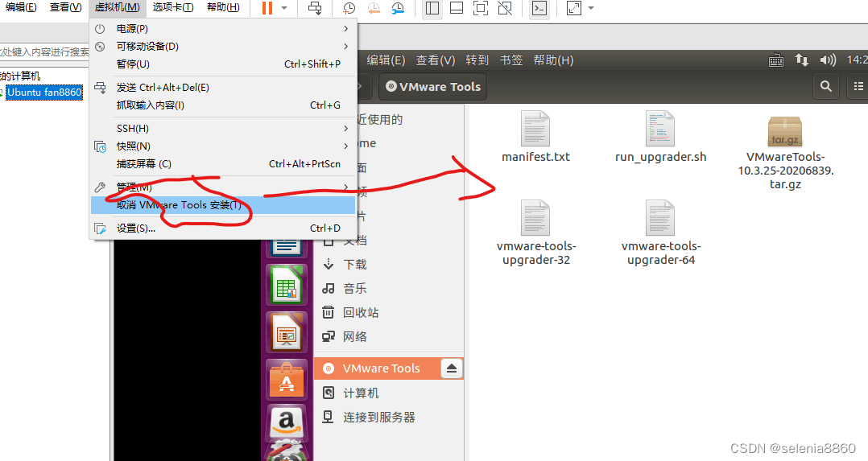Click the Send Ctrl+Alt+Del toolbar icon

point(314,8)
